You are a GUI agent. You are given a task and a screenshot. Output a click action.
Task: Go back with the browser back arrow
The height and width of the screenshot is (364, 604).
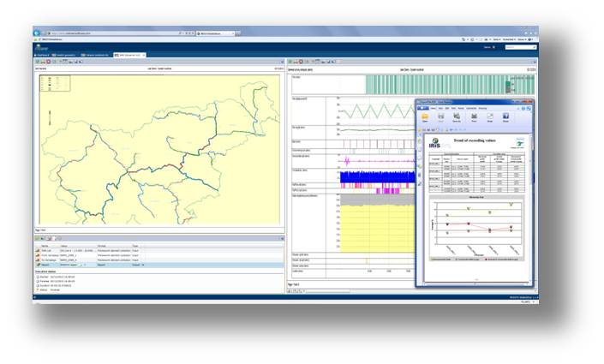37,33
